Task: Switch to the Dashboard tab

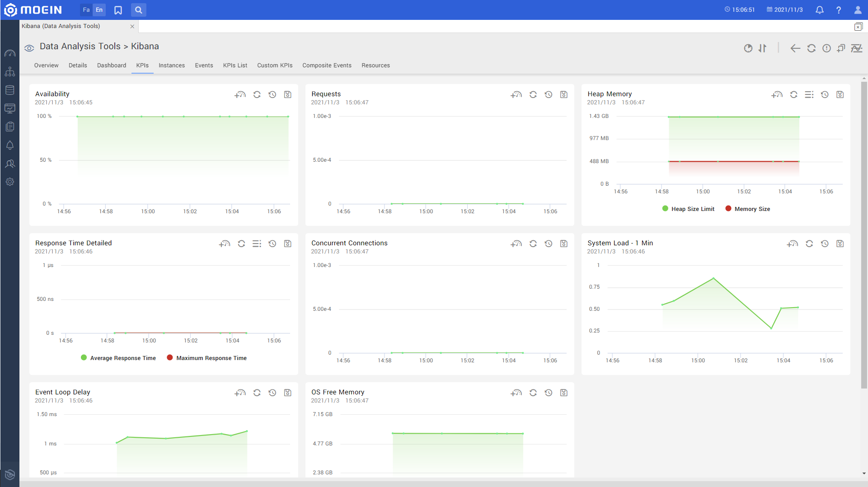Action: [x=112, y=66]
